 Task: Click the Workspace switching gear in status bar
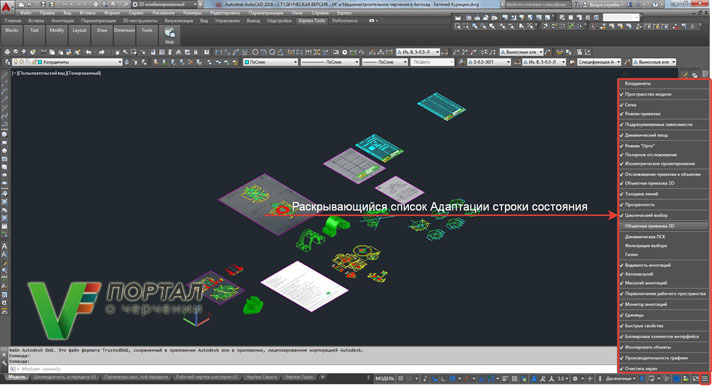575,378
